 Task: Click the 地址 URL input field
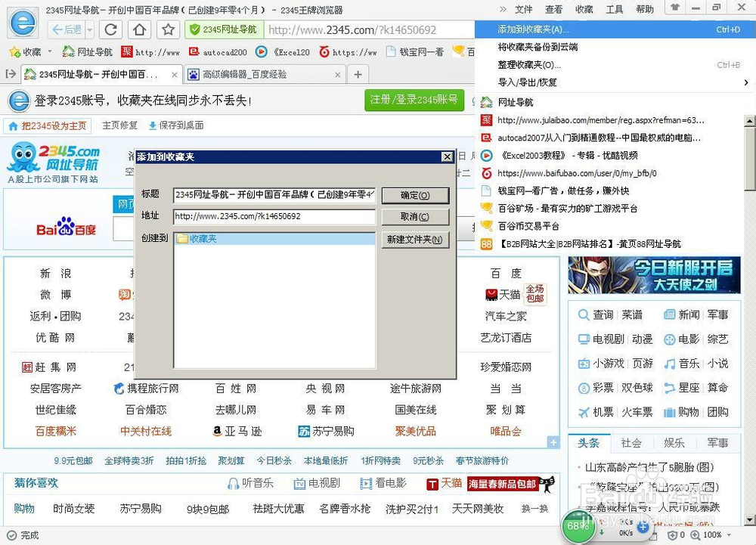coord(274,218)
